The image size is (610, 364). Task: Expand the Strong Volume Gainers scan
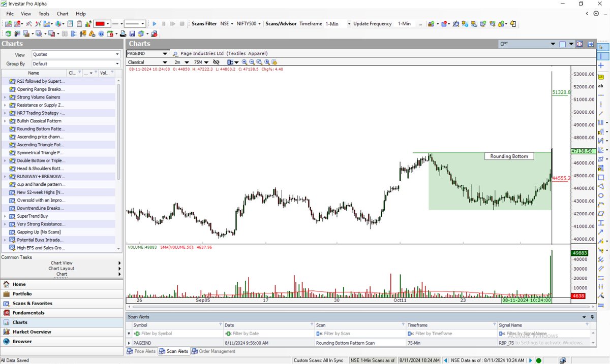tap(5, 97)
